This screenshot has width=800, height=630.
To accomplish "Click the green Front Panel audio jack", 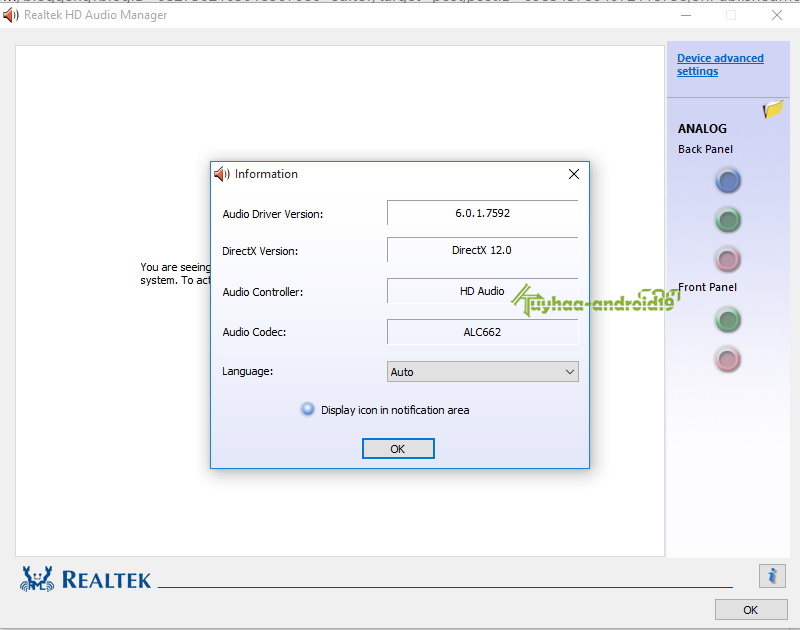I will (728, 320).
